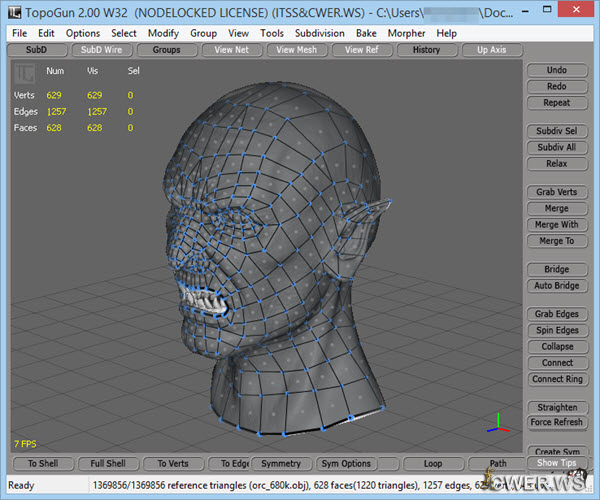Open the Subdivision menu
Screen dimensions: 600x500
(320, 33)
